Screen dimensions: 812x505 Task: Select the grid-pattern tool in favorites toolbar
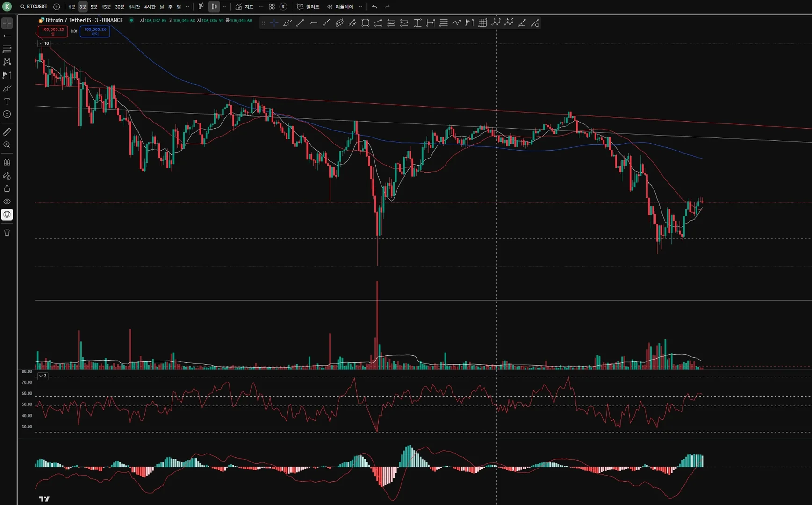click(x=483, y=22)
